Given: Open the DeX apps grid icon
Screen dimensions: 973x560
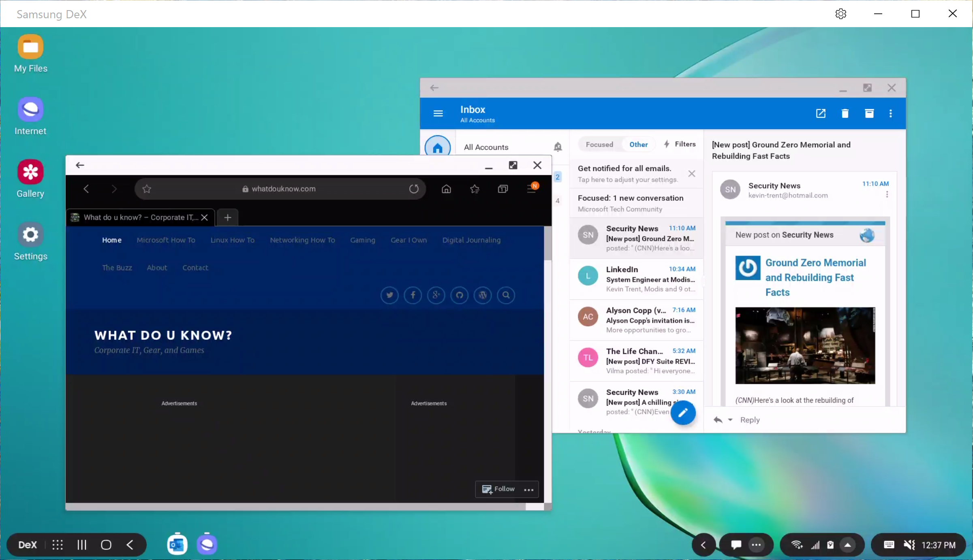Looking at the screenshot, I should coord(58,545).
